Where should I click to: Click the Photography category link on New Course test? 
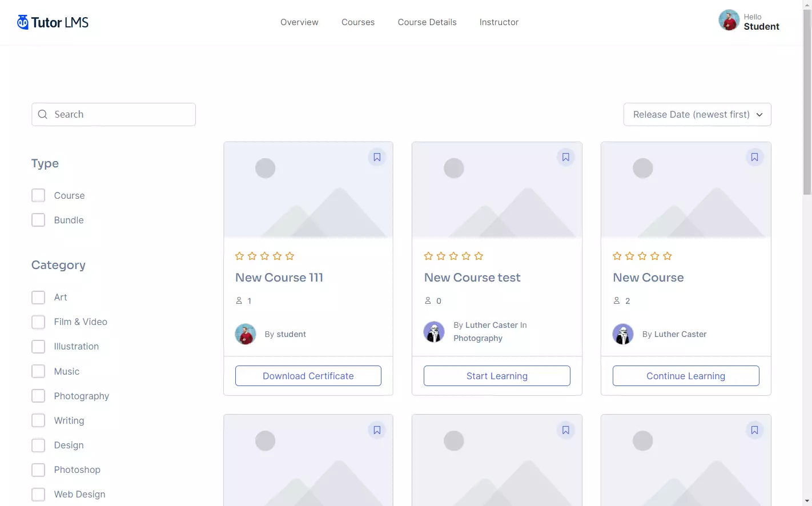coord(478,338)
